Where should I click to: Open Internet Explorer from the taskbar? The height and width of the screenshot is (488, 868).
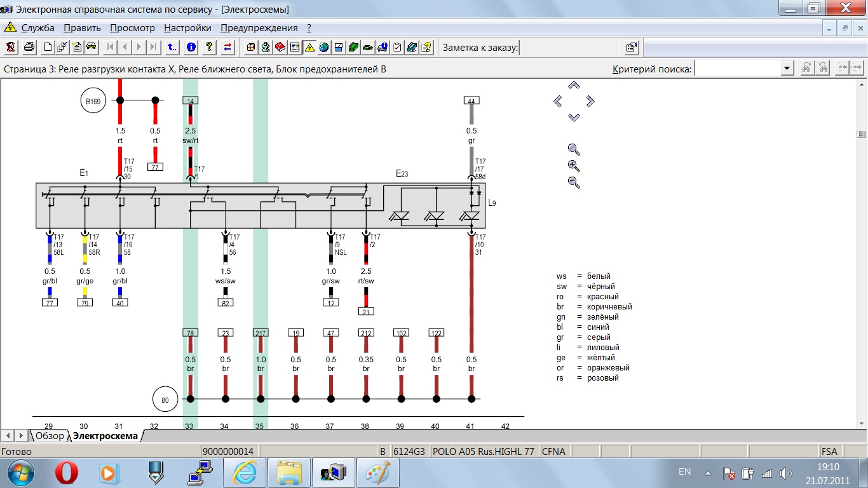(x=245, y=473)
